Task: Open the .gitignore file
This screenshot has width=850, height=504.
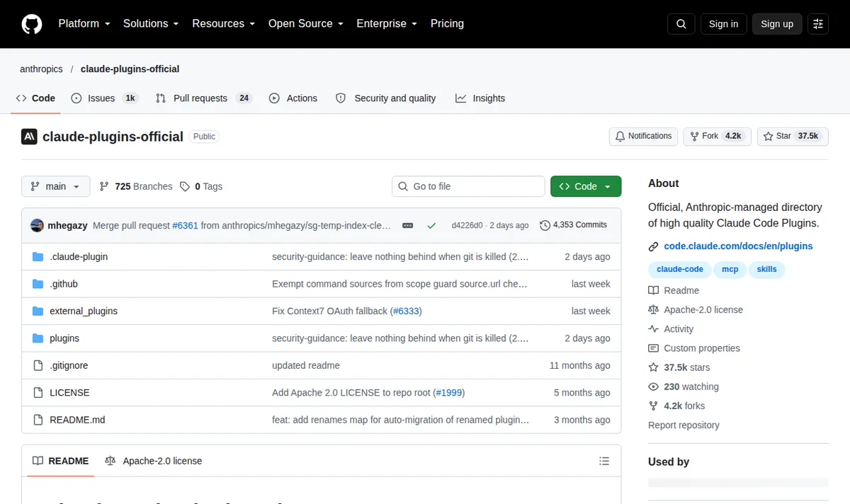Action: tap(69, 365)
